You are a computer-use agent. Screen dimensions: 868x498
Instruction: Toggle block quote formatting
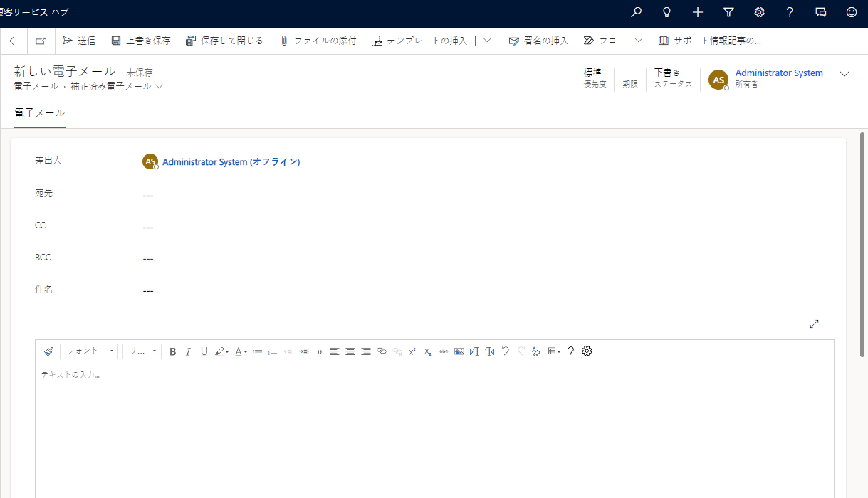[x=319, y=351]
